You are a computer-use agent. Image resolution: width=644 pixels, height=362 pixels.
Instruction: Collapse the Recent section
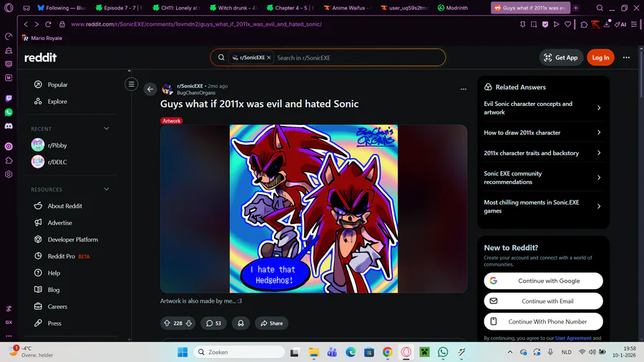[x=107, y=129]
